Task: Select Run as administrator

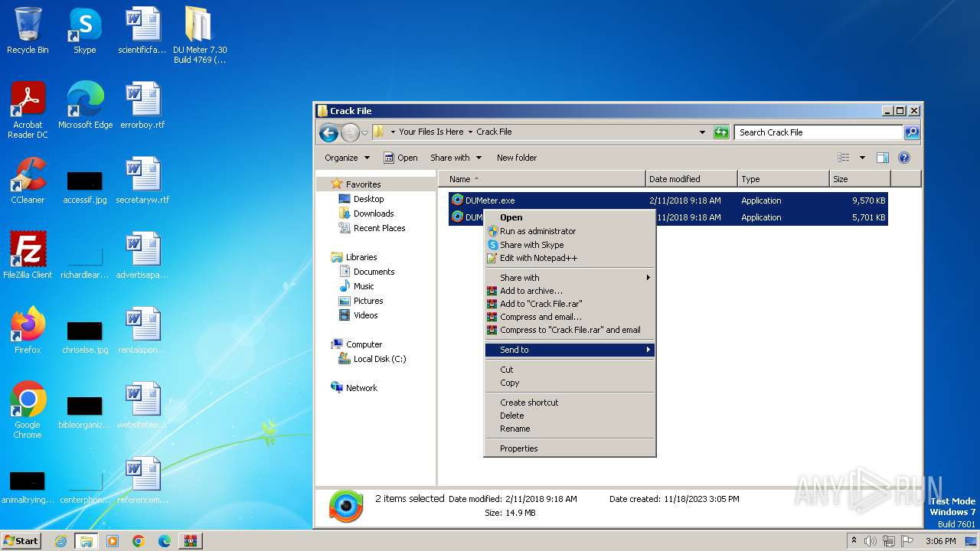Action: [x=570, y=231]
